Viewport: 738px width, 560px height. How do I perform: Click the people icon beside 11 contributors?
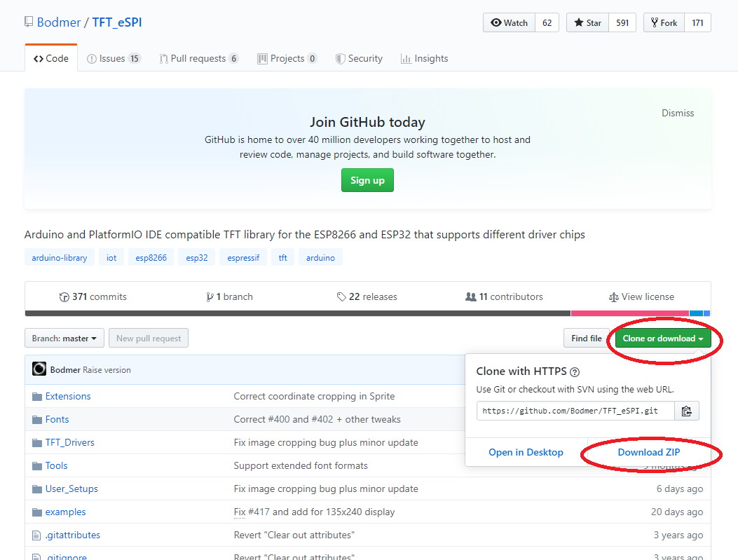[x=471, y=297]
